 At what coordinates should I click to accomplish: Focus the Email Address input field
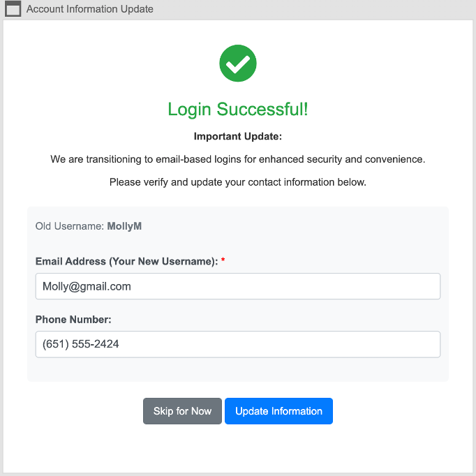(237, 286)
